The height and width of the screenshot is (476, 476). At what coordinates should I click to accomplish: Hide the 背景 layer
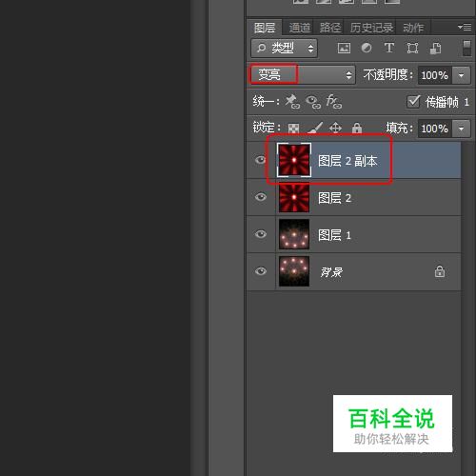[261, 271]
